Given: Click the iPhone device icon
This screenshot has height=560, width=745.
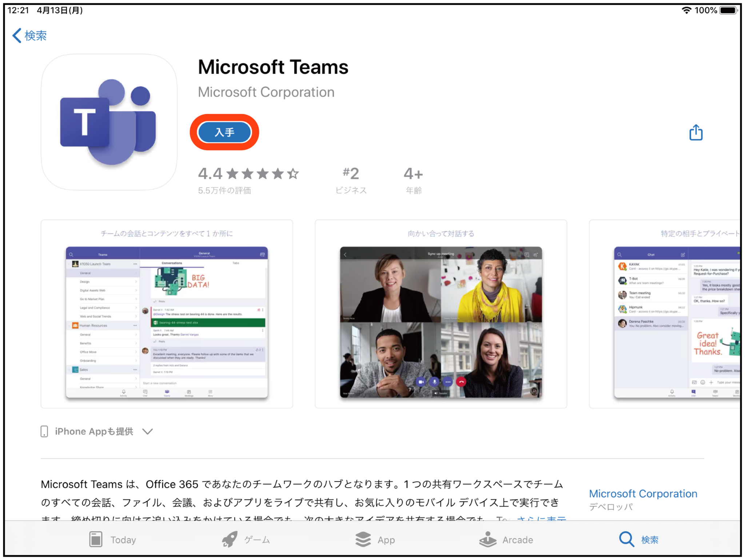Looking at the screenshot, I should pos(44,431).
